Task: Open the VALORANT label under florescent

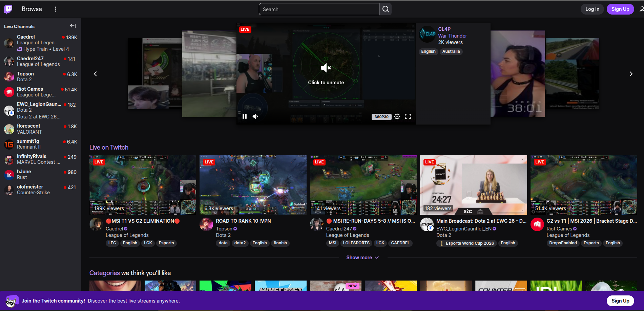Action: coord(29,132)
